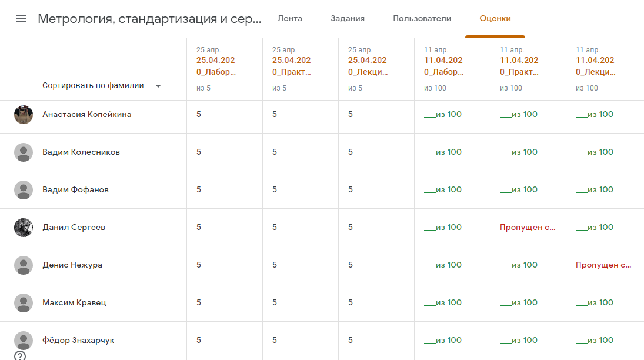The height and width of the screenshot is (360, 644).
Task: Click Данил Сергеев's missed Пропущен grade cell
Action: pyautogui.click(x=528, y=228)
